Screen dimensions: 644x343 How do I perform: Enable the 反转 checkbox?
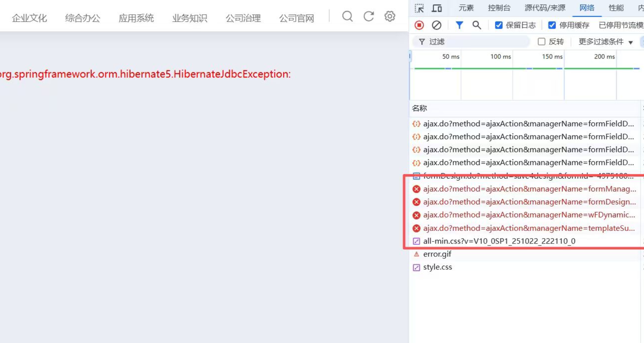[542, 41]
